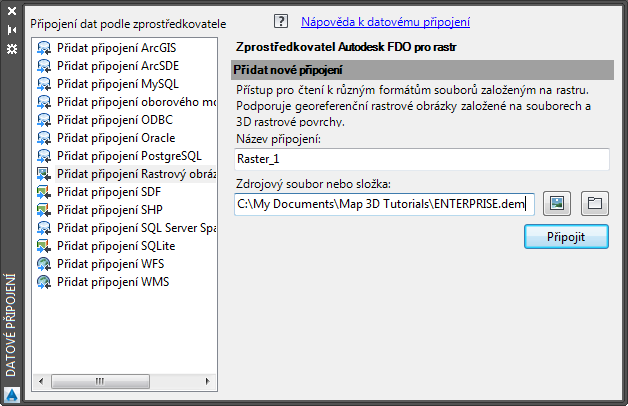The height and width of the screenshot is (406, 628).
Task: Click the horizontal scrollbar thumb in provider list
Action: (100, 381)
